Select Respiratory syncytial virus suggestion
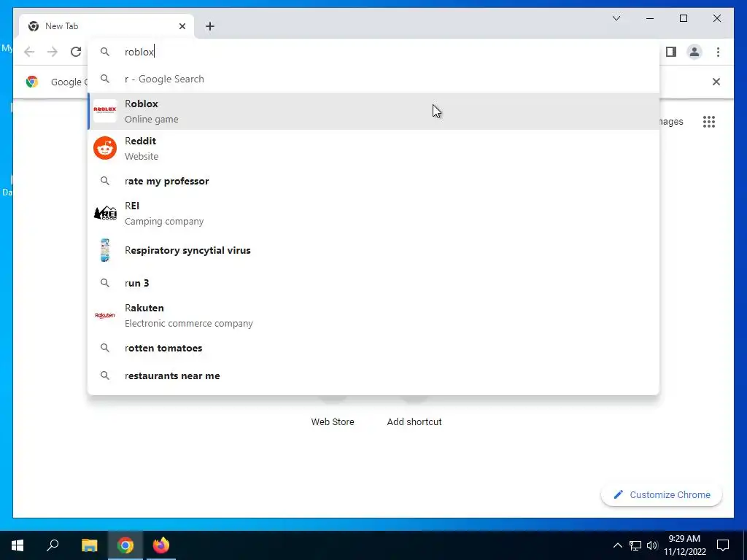Viewport: 747px width, 560px height. [373, 251]
